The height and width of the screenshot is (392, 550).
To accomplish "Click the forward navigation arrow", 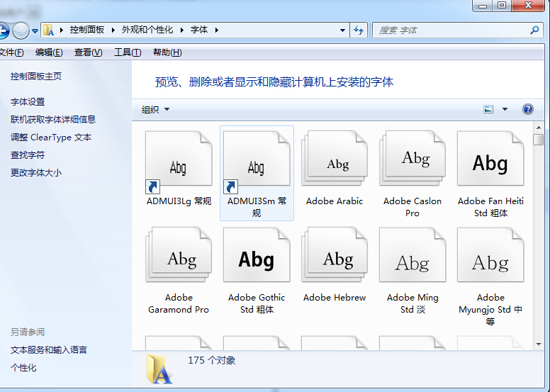I will [x=21, y=31].
